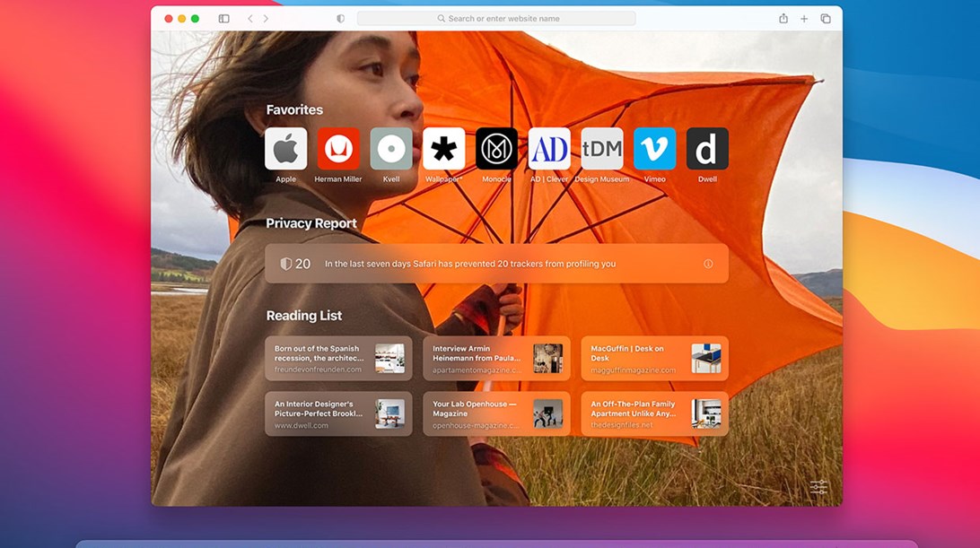Screen dimensions: 980x548
Task: Open the Wallpaper* favorite icon
Action: tap(444, 149)
